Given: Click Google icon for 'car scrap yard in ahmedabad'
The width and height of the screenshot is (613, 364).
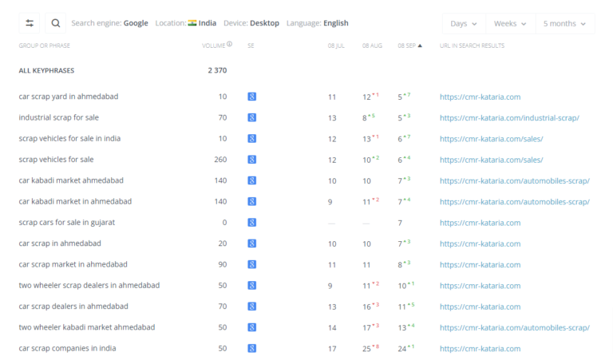Looking at the screenshot, I should click(x=252, y=97).
